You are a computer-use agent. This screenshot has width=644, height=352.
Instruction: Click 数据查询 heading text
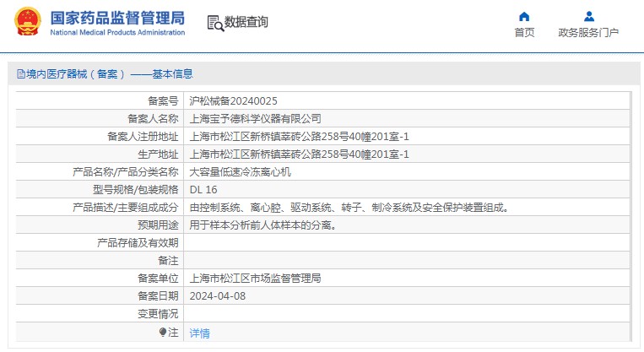(x=246, y=22)
